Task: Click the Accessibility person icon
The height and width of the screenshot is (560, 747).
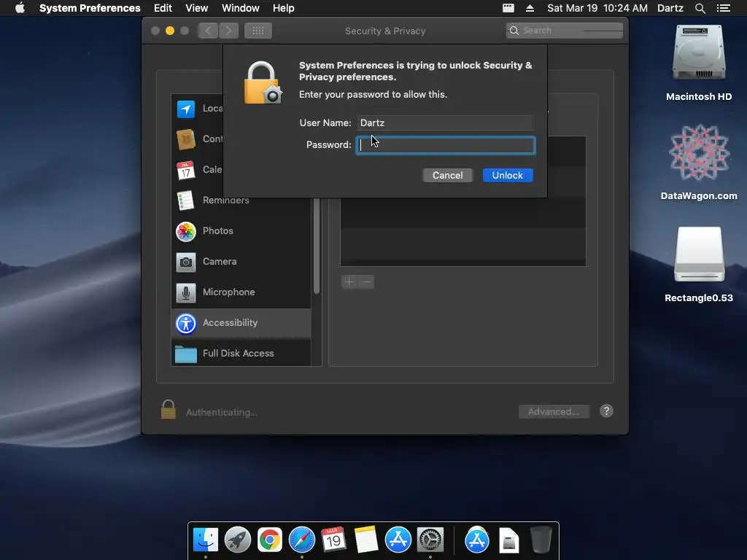Action: pyautogui.click(x=186, y=323)
